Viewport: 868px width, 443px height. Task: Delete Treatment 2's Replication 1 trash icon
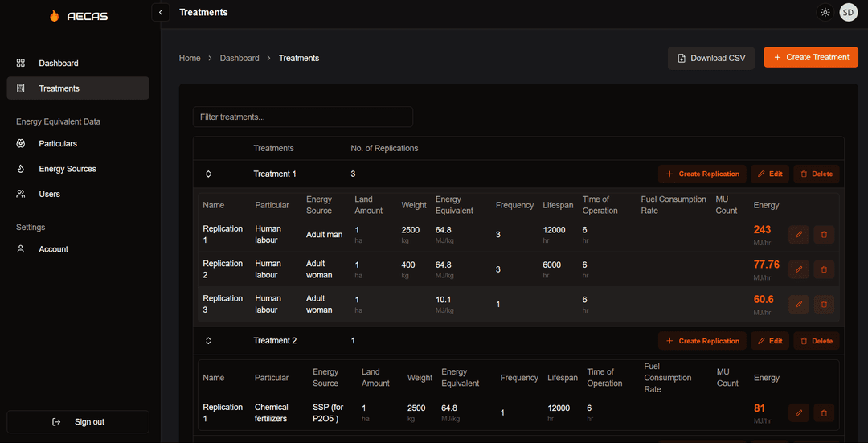824,412
